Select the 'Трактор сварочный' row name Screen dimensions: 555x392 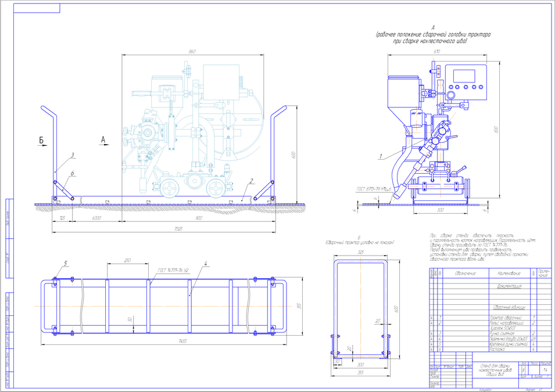pos(506,318)
